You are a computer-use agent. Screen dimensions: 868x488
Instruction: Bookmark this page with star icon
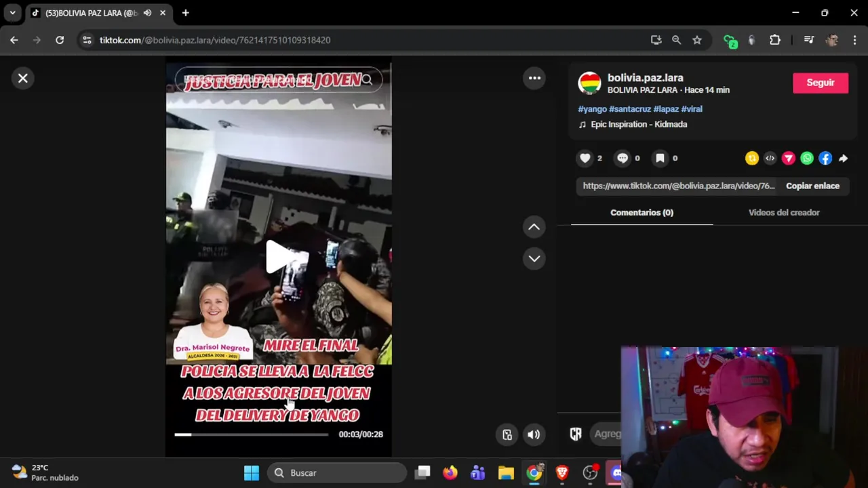(696, 40)
